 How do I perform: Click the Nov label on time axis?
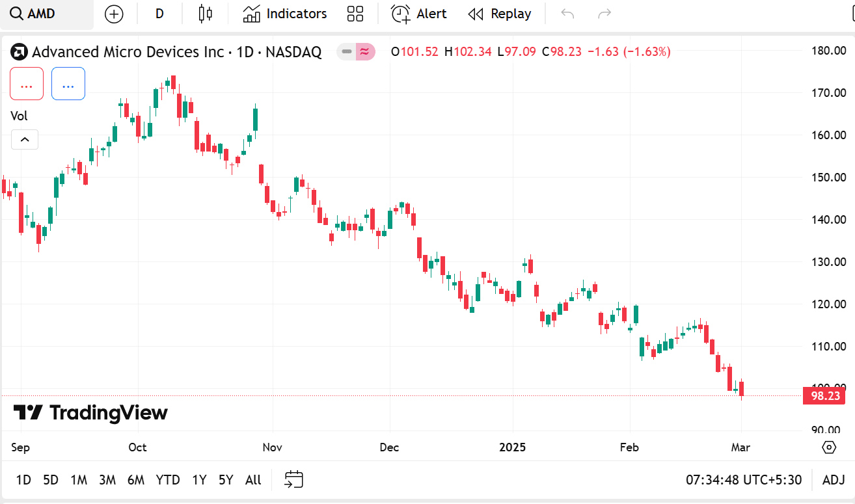click(272, 447)
